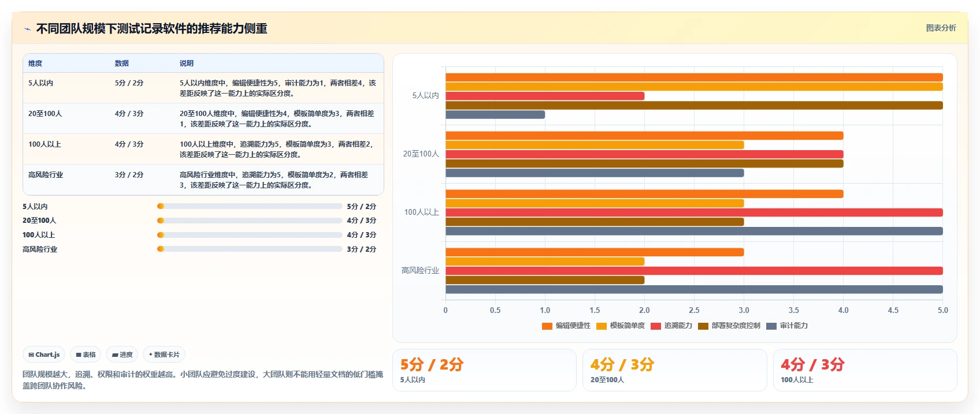
Task: Select the 高风险行业 table row label
Action: pos(46,175)
